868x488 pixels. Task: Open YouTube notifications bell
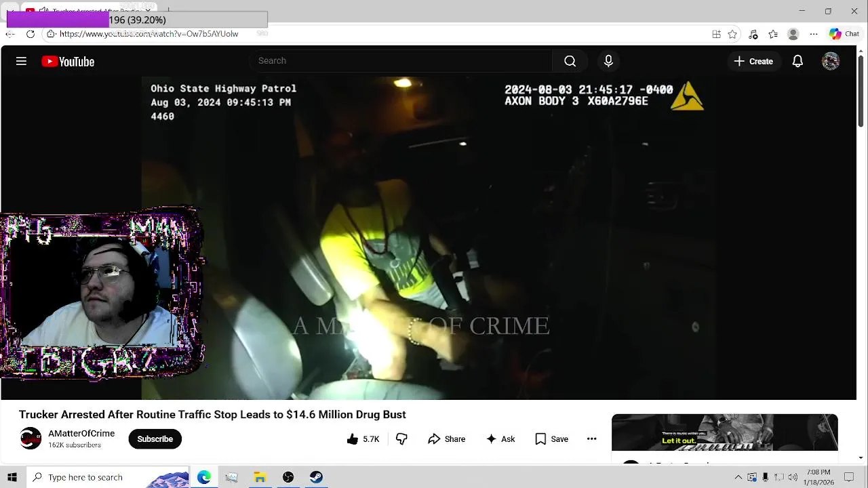(x=797, y=62)
